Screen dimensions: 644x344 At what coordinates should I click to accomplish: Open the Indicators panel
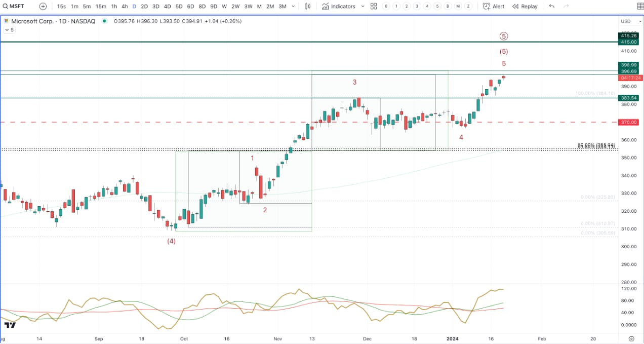[x=339, y=7]
